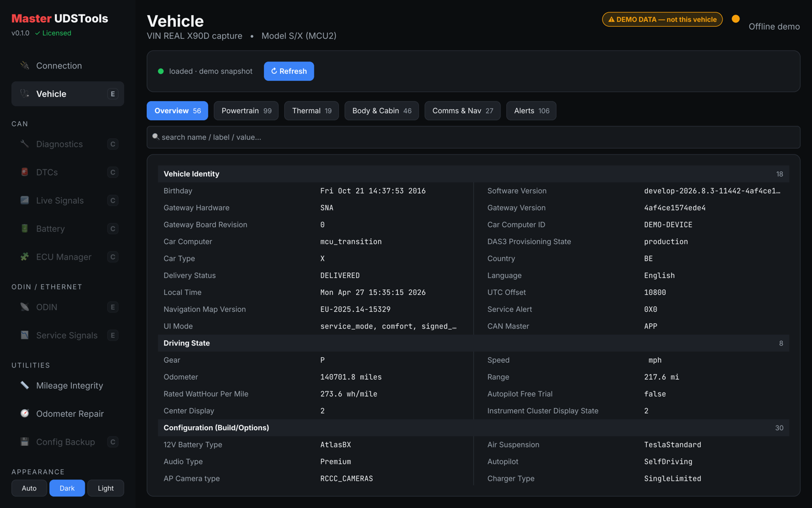The height and width of the screenshot is (508, 812).
Task: Click the AP Camera type value RCCC_CAMERAS
Action: point(347,478)
